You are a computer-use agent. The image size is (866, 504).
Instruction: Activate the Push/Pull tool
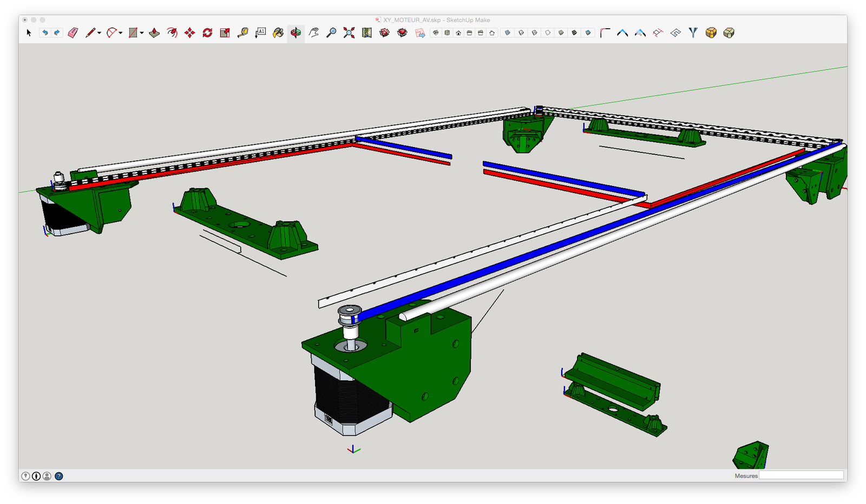coord(154,33)
